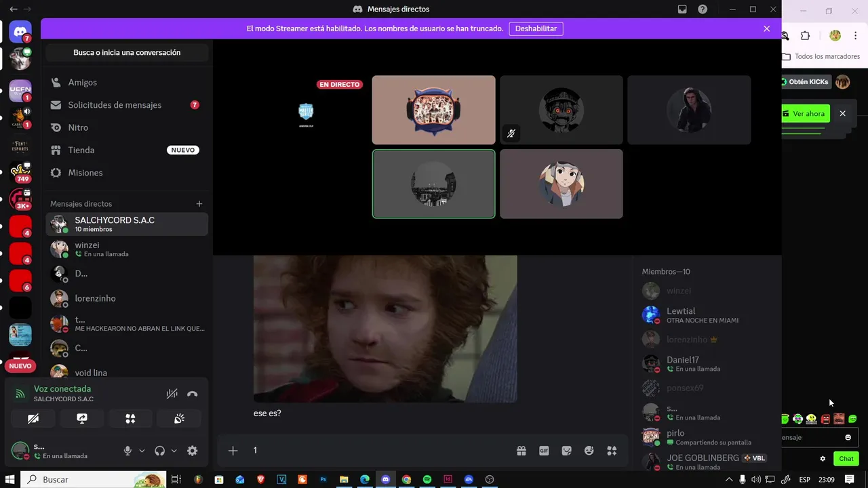868x488 pixels.
Task: Open Windows notification center
Action: pos(849,479)
